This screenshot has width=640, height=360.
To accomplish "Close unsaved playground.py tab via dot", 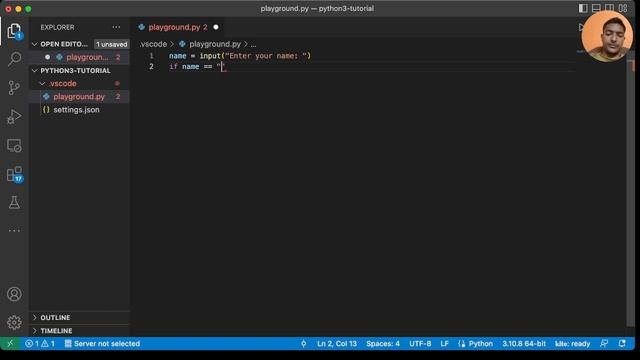I will [x=216, y=27].
